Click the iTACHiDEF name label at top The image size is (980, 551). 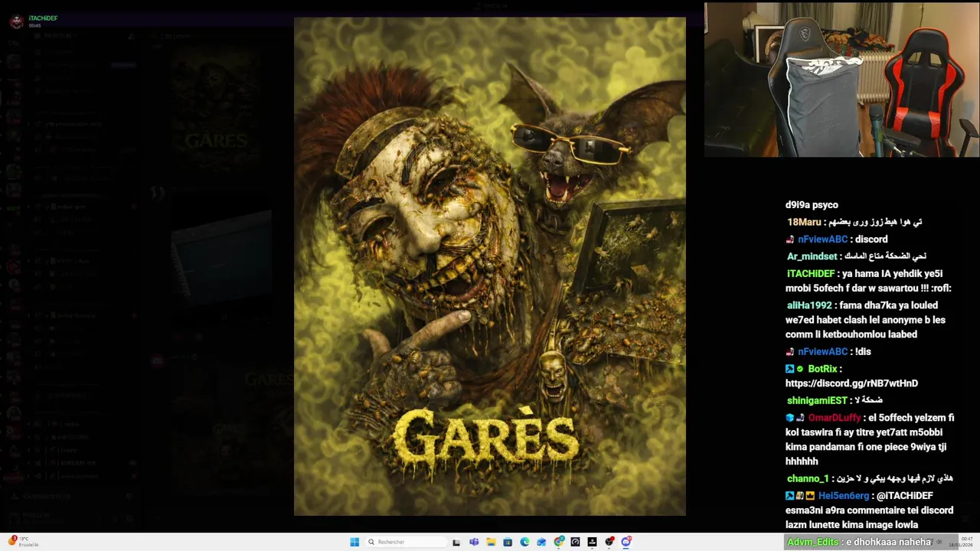click(43, 18)
